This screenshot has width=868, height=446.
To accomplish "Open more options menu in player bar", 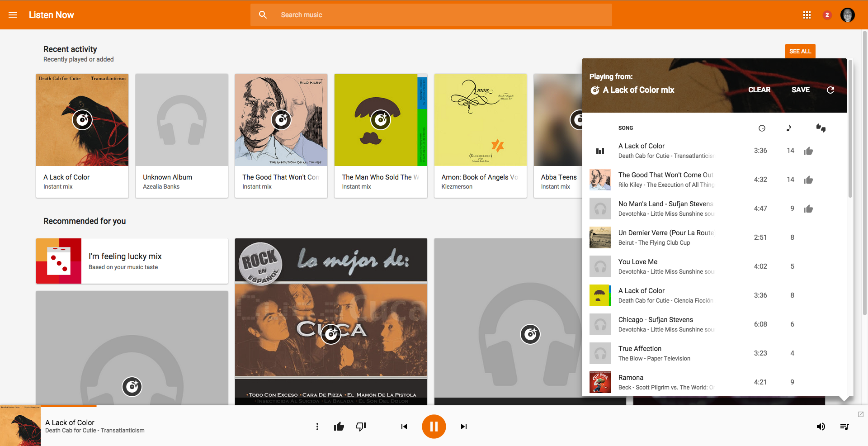I will click(317, 427).
